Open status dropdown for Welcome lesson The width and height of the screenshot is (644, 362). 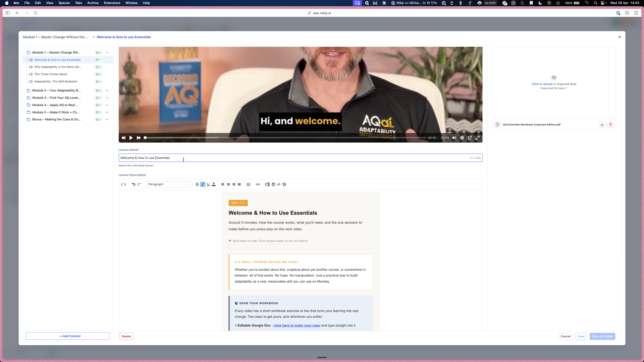(98, 60)
